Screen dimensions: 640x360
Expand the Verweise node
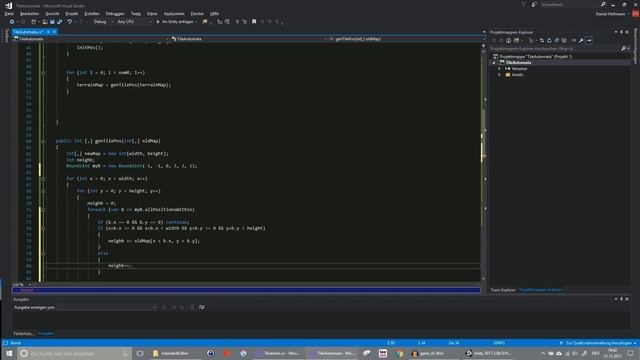499,69
